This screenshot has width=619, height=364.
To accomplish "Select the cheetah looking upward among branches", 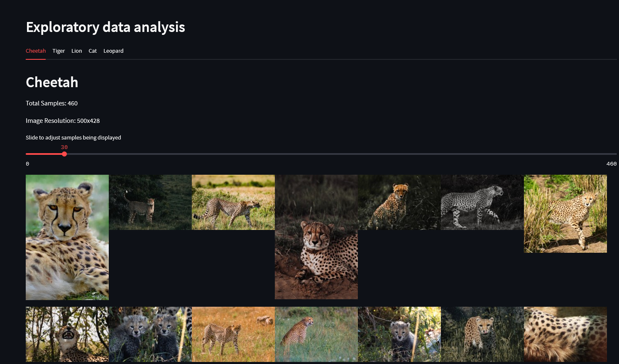I will click(67, 334).
